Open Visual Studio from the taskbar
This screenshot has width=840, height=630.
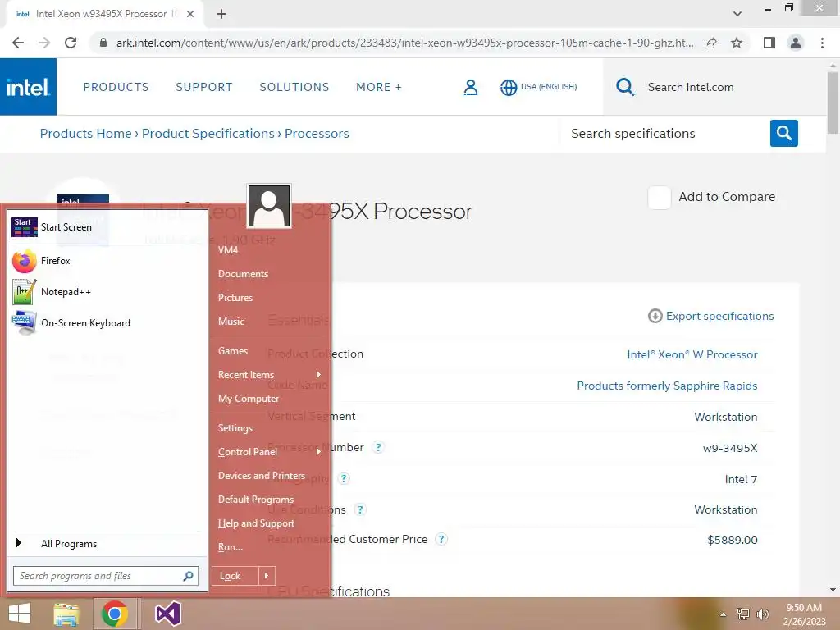(x=167, y=614)
